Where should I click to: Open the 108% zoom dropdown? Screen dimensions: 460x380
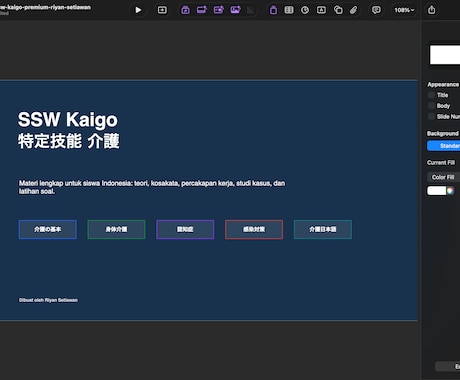tap(404, 10)
